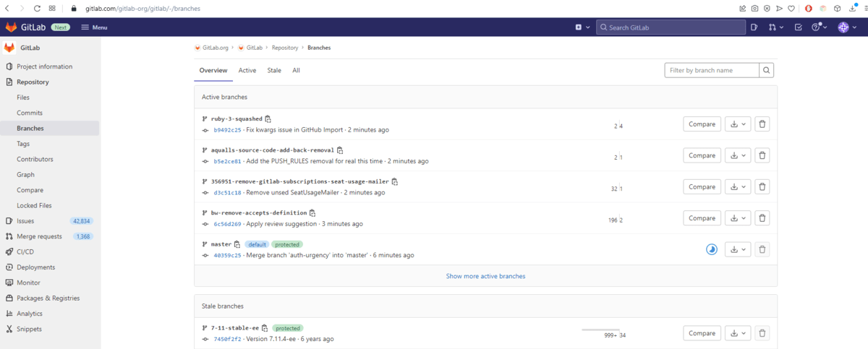This screenshot has height=349, width=868.
Task: Click the branch filter search magnifier button
Action: coord(767,70)
